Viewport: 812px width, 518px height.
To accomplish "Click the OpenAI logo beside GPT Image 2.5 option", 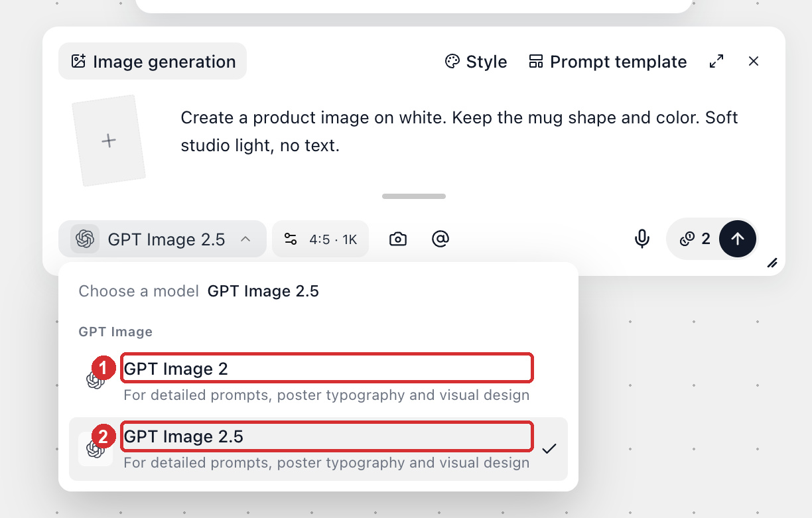I will pyautogui.click(x=96, y=449).
